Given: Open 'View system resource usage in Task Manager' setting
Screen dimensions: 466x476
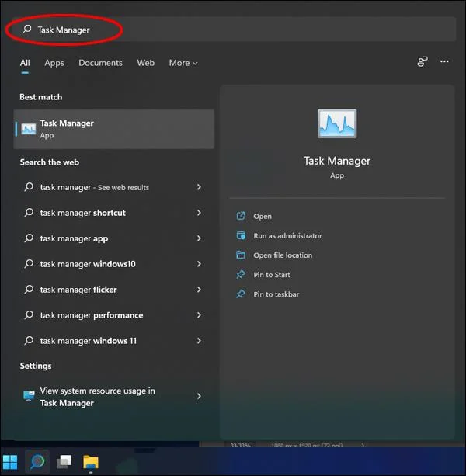Looking at the screenshot, I should 113,397.
